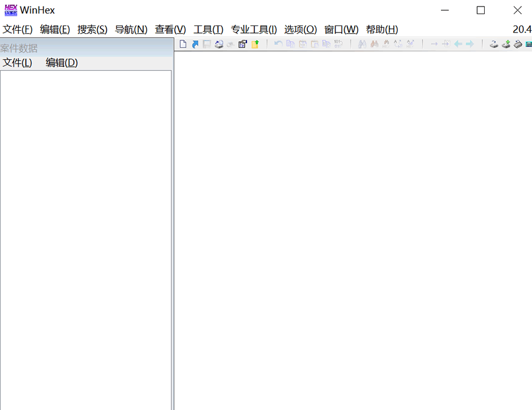Click the Open Folder yellow icon
Screen dimensions: 532x410
tap(255, 44)
